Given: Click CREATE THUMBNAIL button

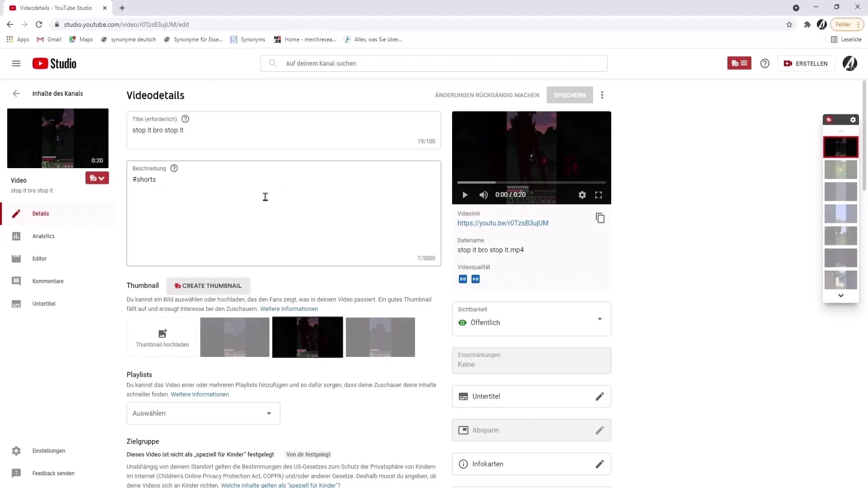Looking at the screenshot, I should (208, 286).
